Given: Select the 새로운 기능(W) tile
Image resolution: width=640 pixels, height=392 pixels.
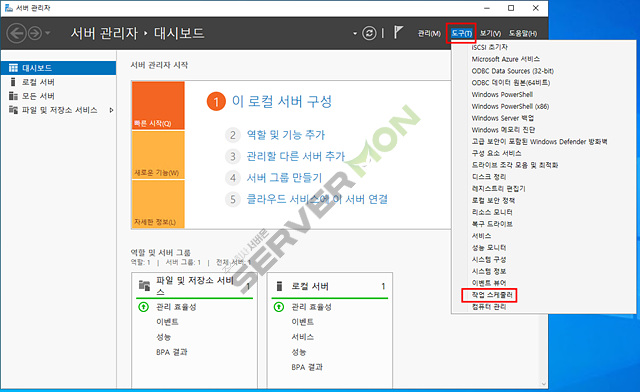Looking at the screenshot, I should pos(158,155).
